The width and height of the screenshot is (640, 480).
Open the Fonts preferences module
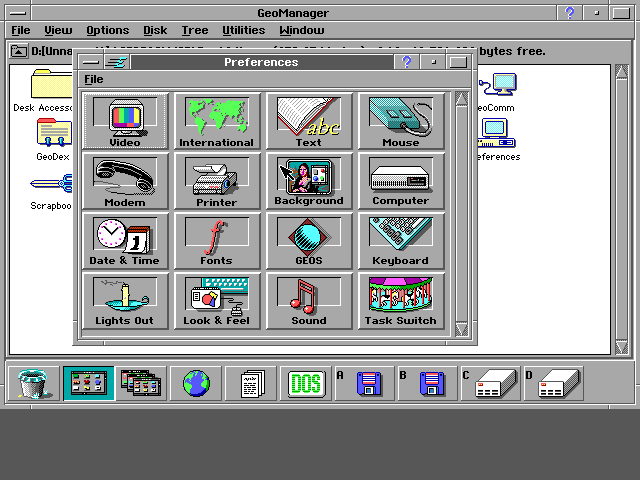coord(217,241)
